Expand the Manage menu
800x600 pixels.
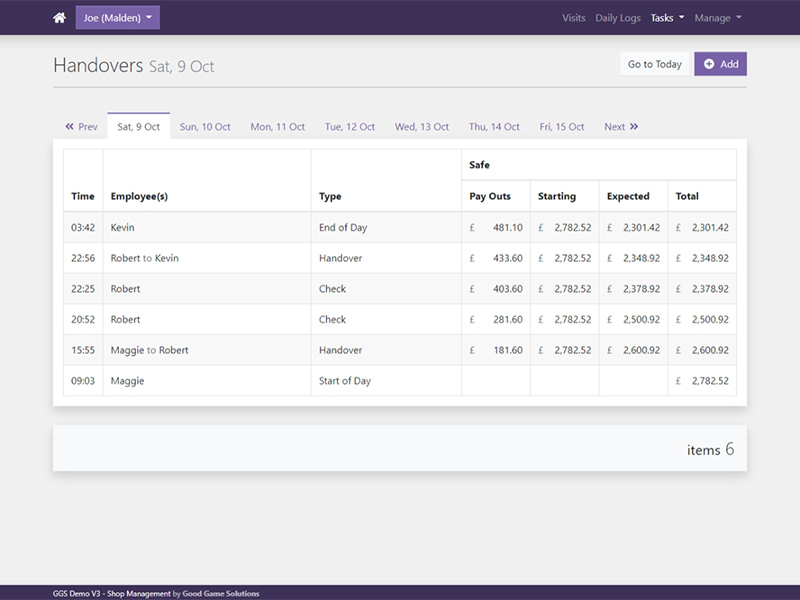click(x=718, y=18)
